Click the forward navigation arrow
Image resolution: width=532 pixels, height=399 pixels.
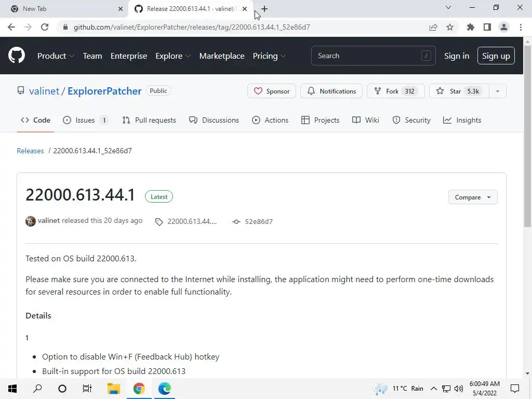(x=28, y=27)
